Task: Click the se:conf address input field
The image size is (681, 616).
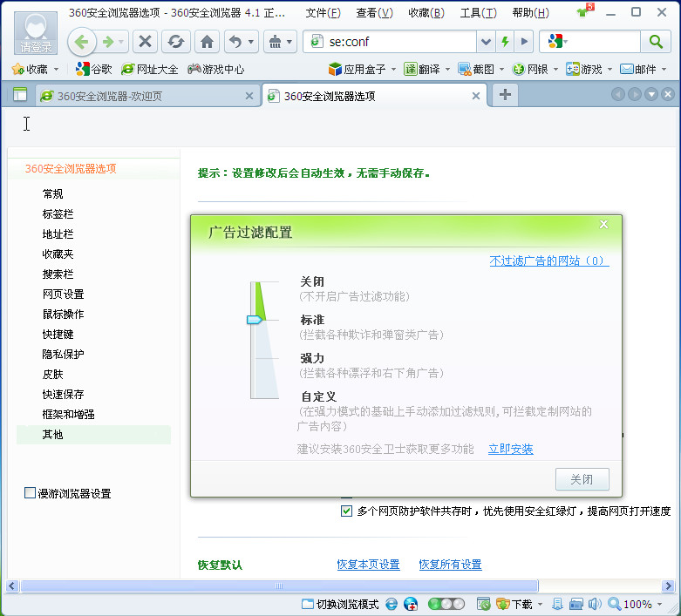Action: (399, 42)
